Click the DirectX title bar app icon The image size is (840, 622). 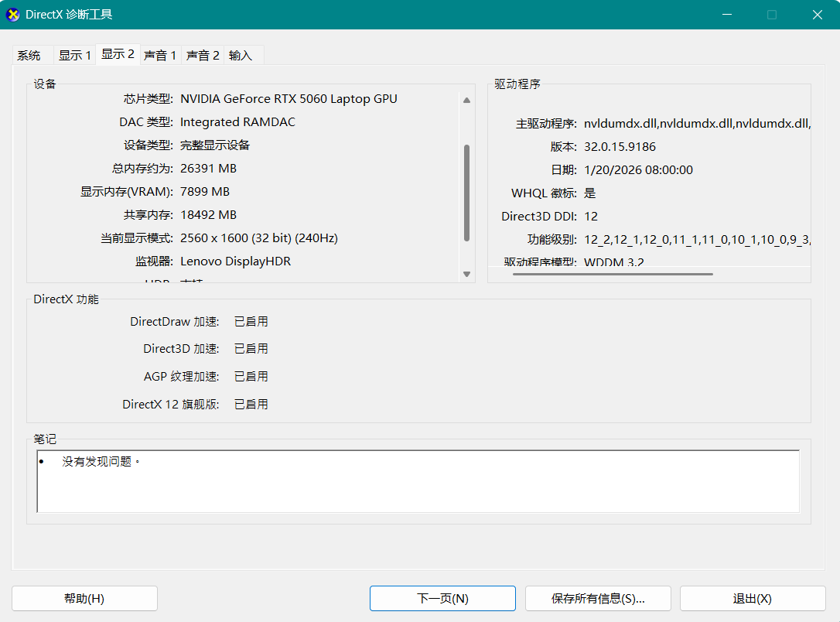pos(13,15)
